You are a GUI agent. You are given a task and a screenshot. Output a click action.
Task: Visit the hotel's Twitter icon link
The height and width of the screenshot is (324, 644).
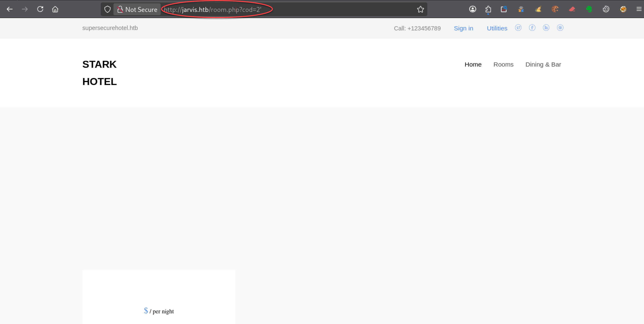[518, 28]
